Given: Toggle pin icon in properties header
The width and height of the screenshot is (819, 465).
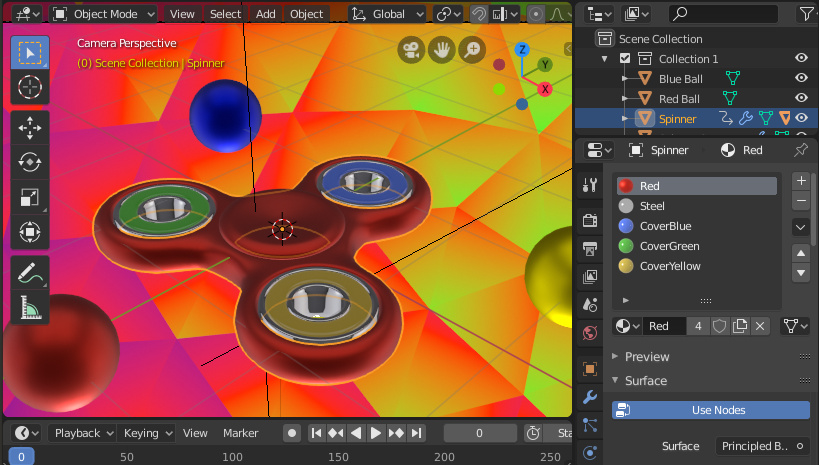Looking at the screenshot, I should pyautogui.click(x=801, y=150).
